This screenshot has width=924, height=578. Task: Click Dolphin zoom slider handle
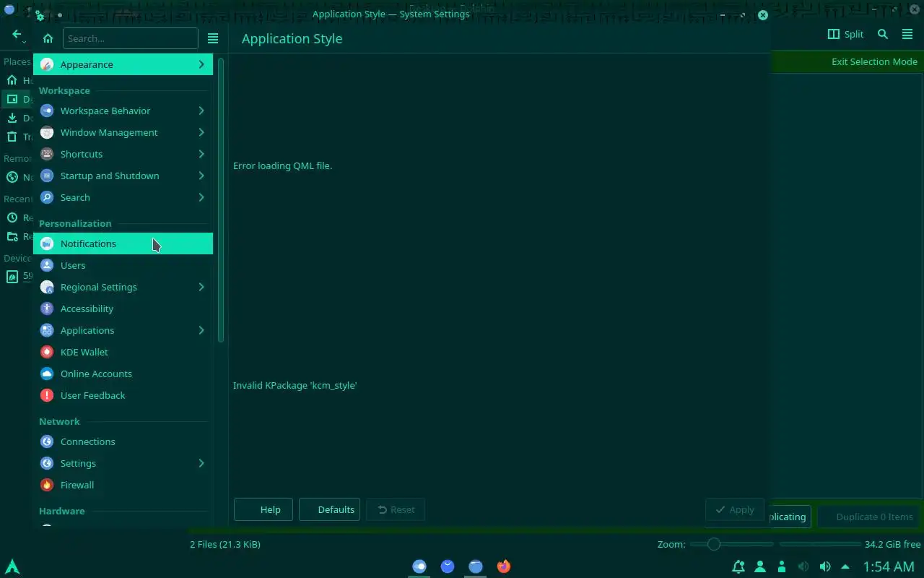point(713,544)
